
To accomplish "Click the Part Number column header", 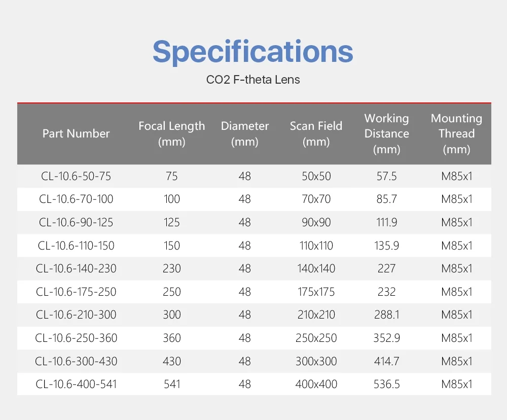I will coord(76,134).
